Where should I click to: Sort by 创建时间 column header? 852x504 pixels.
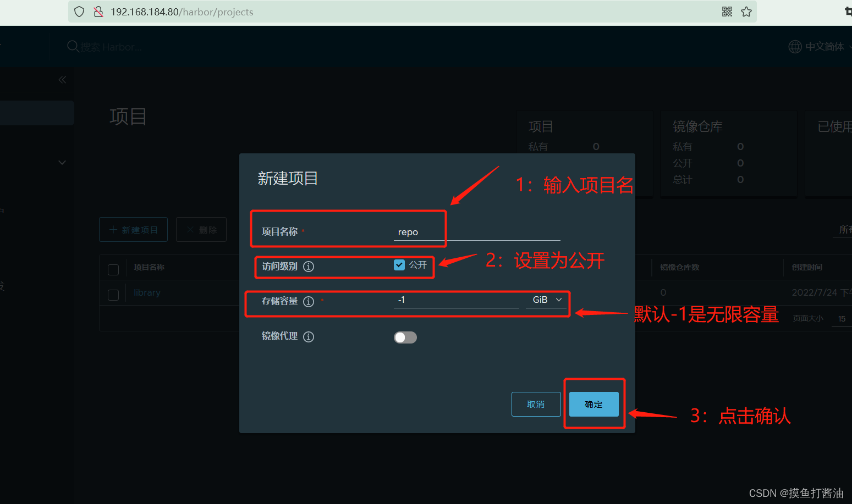click(807, 267)
